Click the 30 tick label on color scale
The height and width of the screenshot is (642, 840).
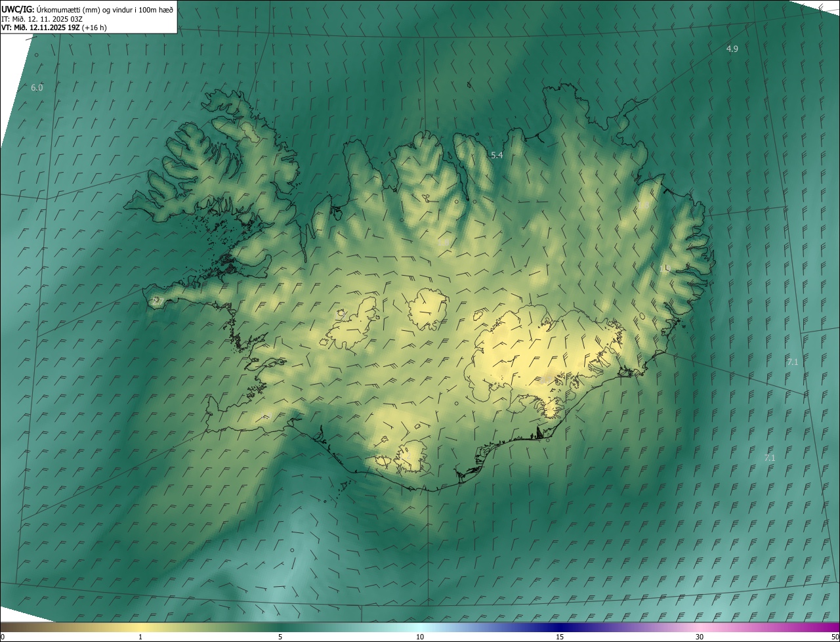click(x=700, y=637)
